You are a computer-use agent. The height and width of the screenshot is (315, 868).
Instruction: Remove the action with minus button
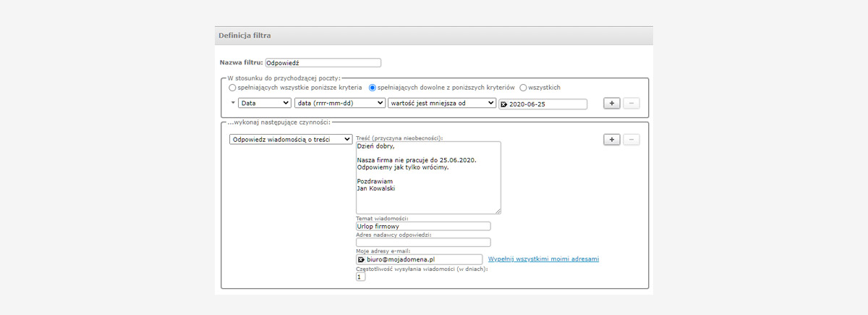(631, 139)
